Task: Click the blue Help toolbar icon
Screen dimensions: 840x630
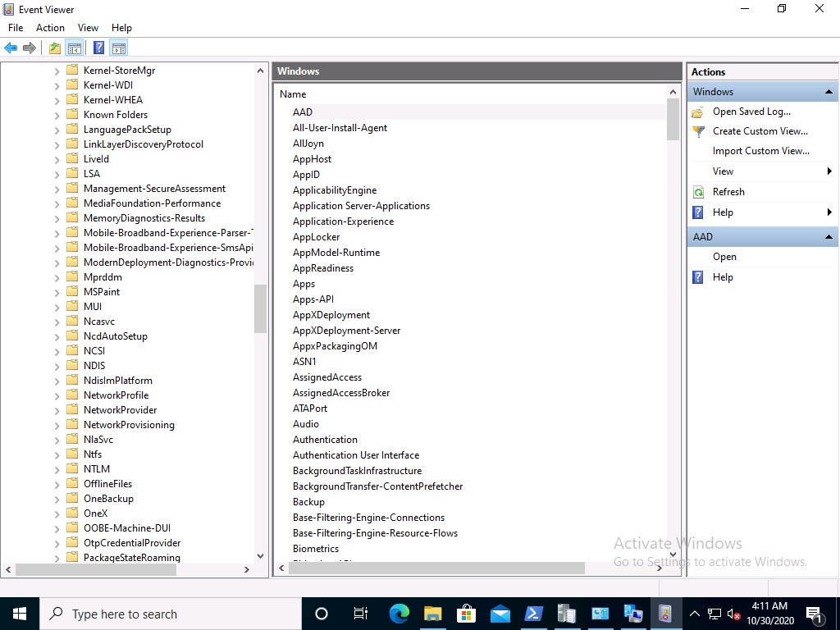Action: coord(98,48)
